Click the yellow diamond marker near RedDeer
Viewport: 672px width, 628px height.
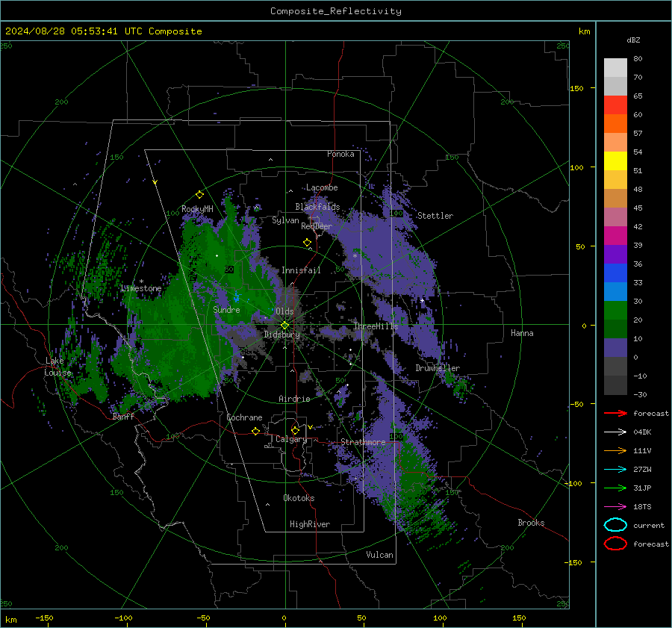[x=307, y=243]
